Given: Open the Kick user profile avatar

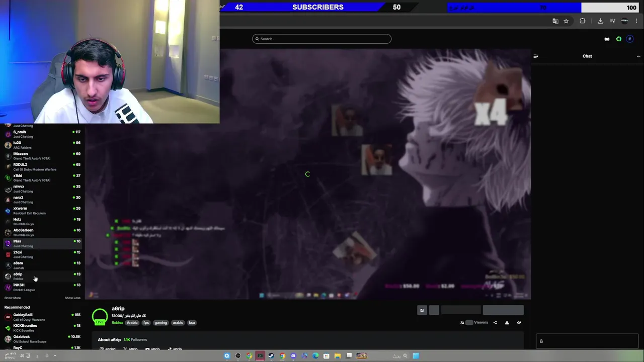Looking at the screenshot, I should coord(630,39).
